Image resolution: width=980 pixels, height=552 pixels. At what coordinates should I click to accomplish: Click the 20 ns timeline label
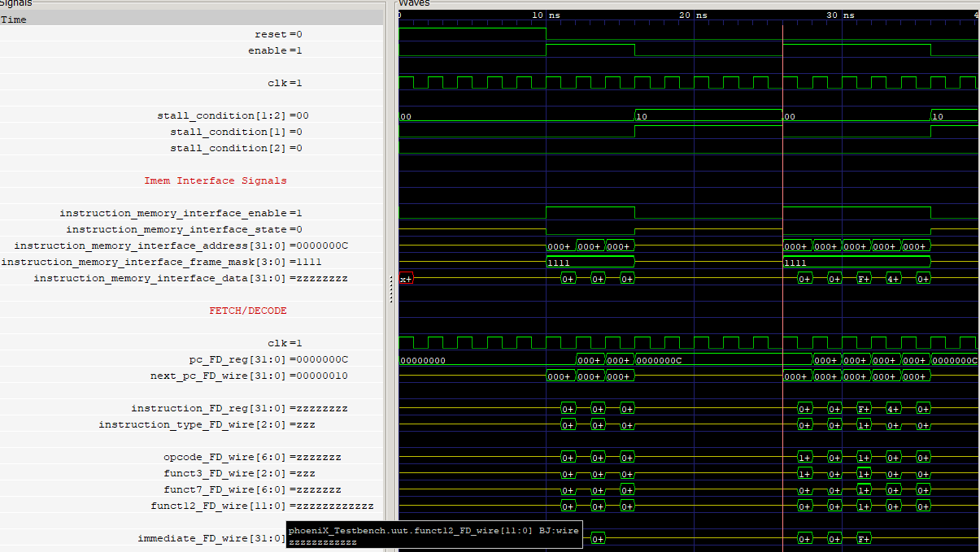pyautogui.click(x=693, y=15)
